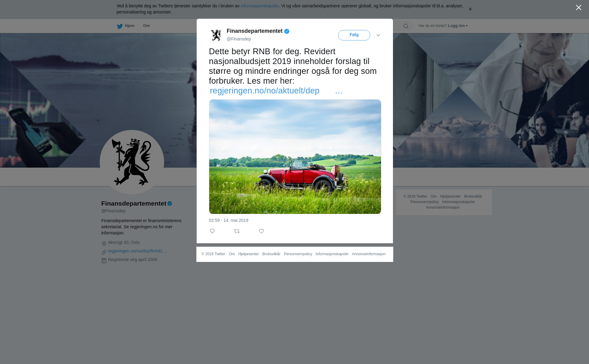The height and width of the screenshot is (364, 589).
Task: Click the informasjonskapsler link in the banner
Action: click(x=260, y=6)
